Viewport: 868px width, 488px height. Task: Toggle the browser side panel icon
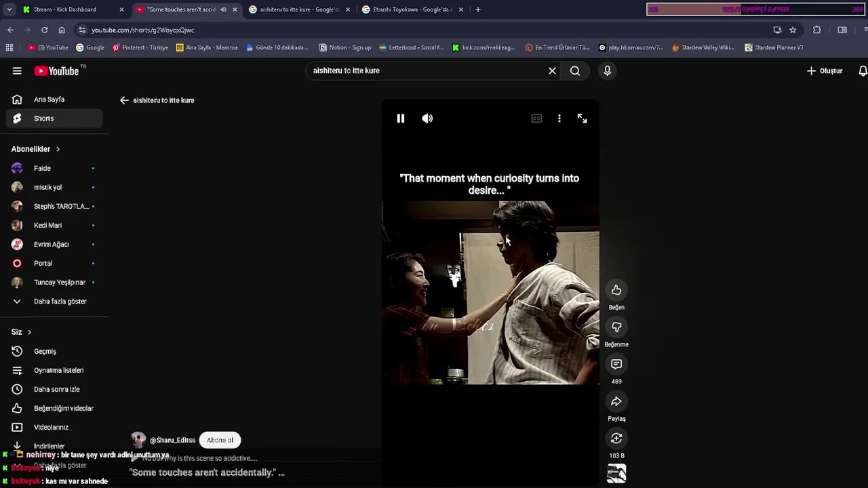coord(842,30)
